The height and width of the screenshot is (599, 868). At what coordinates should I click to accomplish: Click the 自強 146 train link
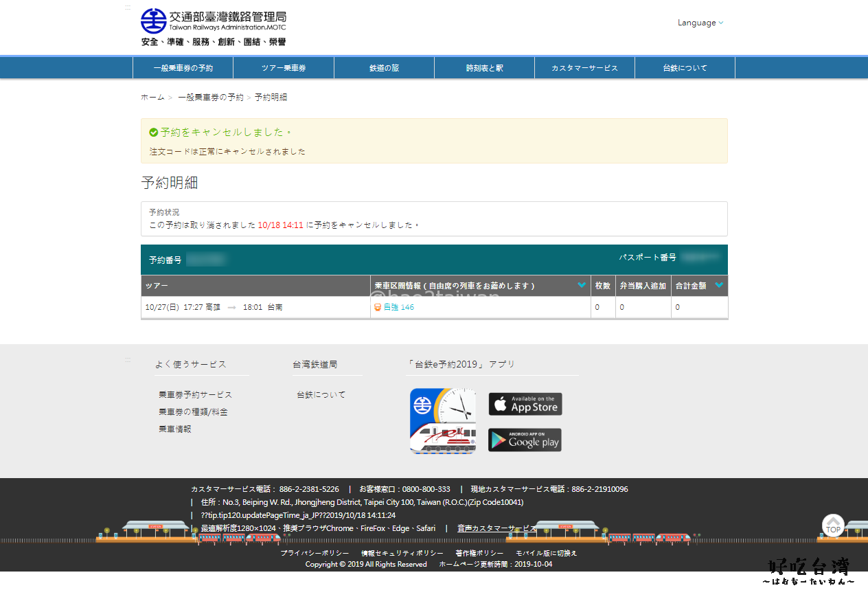click(399, 308)
